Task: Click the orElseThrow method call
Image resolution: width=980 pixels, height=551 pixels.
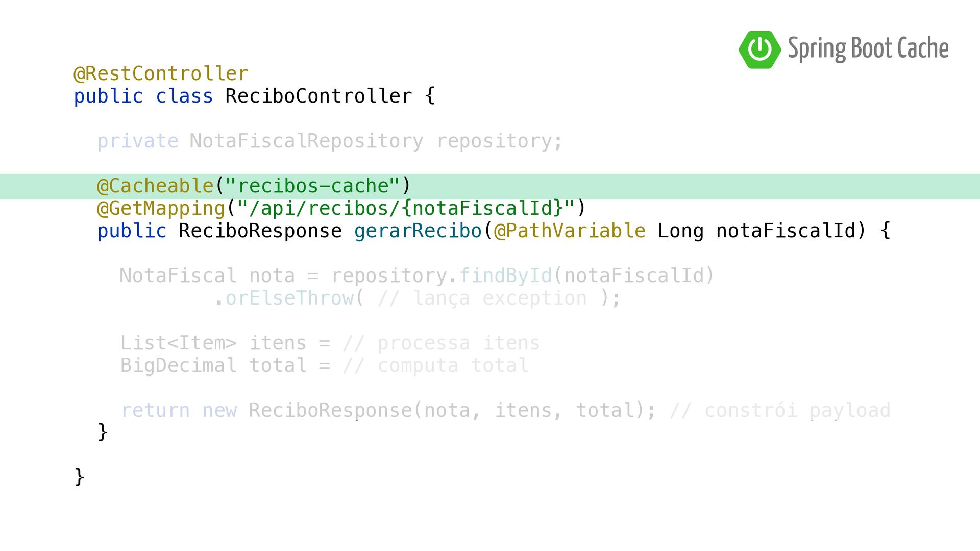Action: coord(289,298)
